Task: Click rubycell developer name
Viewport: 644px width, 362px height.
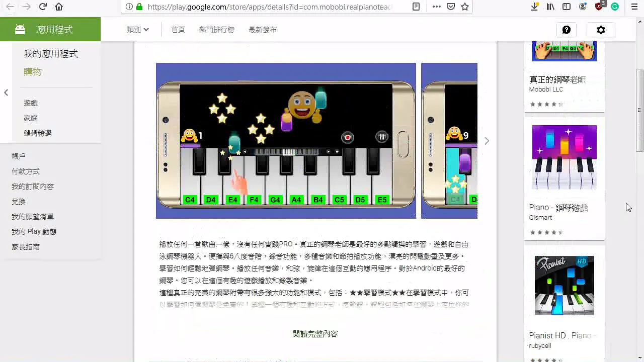Action: (x=540, y=346)
